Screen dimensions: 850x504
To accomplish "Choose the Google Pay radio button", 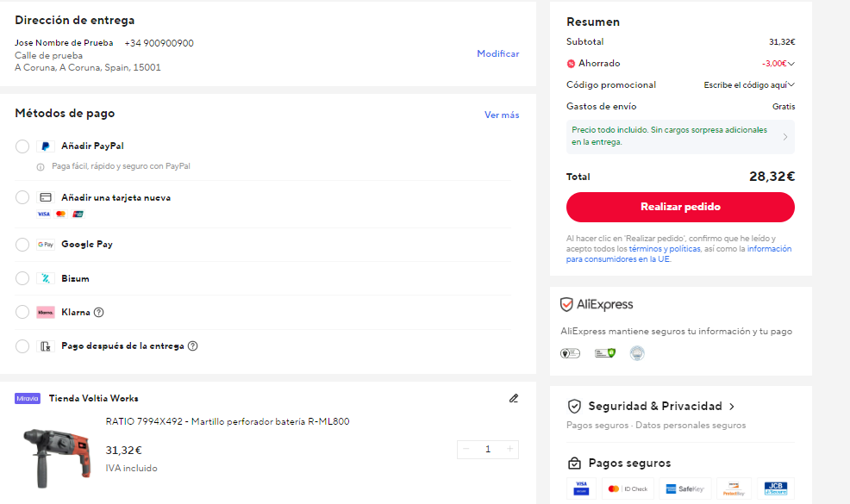I will (x=22, y=245).
